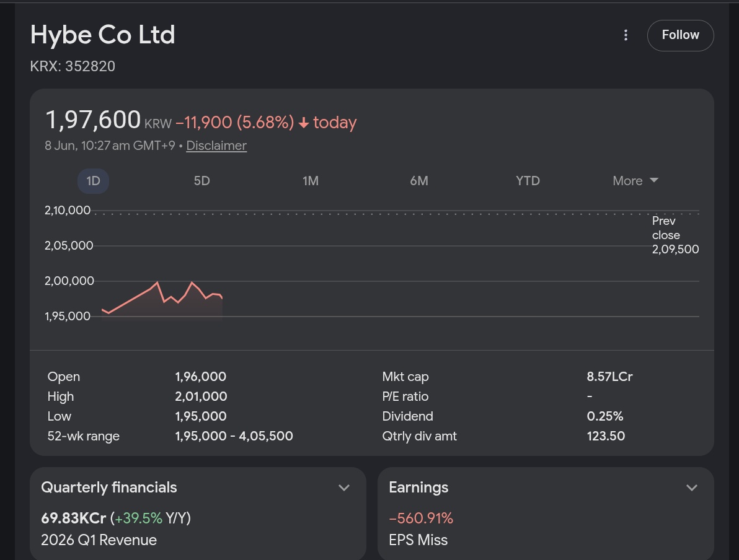This screenshot has width=739, height=560.
Task: Click the High value 2,01,000
Action: click(201, 396)
